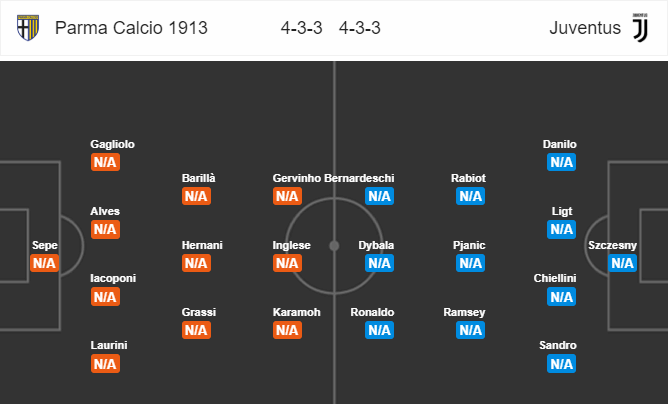Screen dimensions: 668x404
Task: Open the Juventus team name link
Action: (x=585, y=28)
